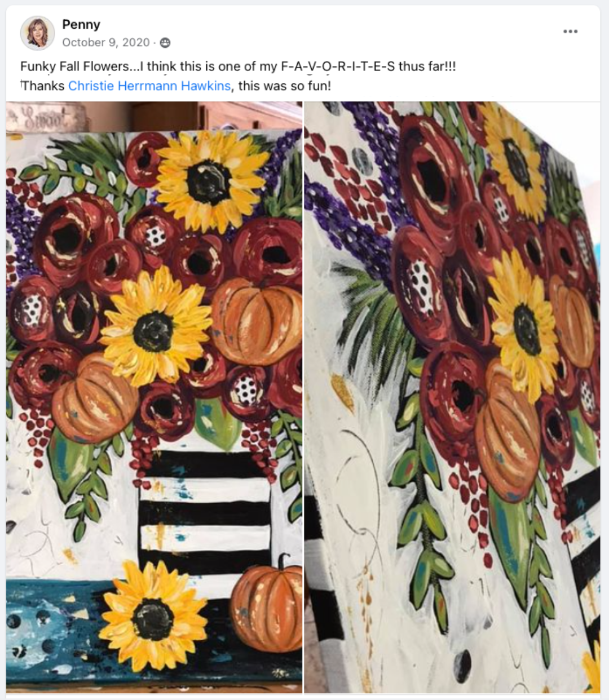The width and height of the screenshot is (609, 700).
Task: Open the October 9, 2020 timestamp link
Action: (x=106, y=43)
